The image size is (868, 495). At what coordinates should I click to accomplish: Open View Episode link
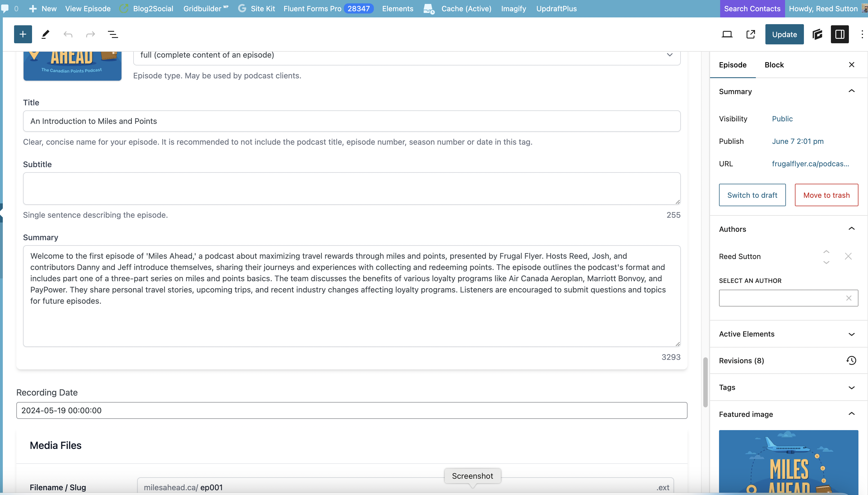click(88, 8)
